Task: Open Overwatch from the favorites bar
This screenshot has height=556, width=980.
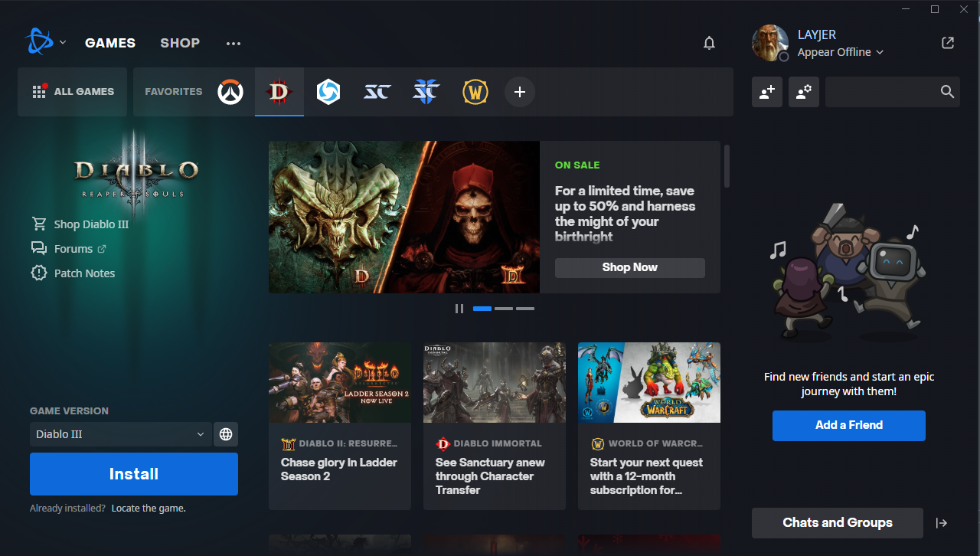Action: pyautogui.click(x=230, y=92)
